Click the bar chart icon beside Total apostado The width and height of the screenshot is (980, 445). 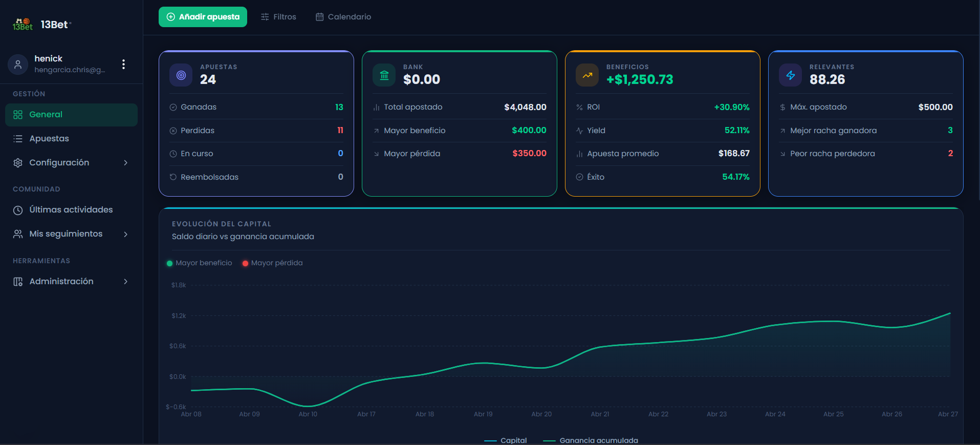click(x=376, y=107)
